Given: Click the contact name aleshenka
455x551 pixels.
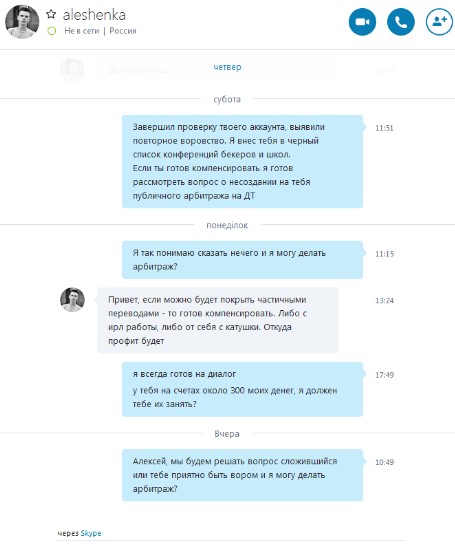Looking at the screenshot, I should coord(94,15).
